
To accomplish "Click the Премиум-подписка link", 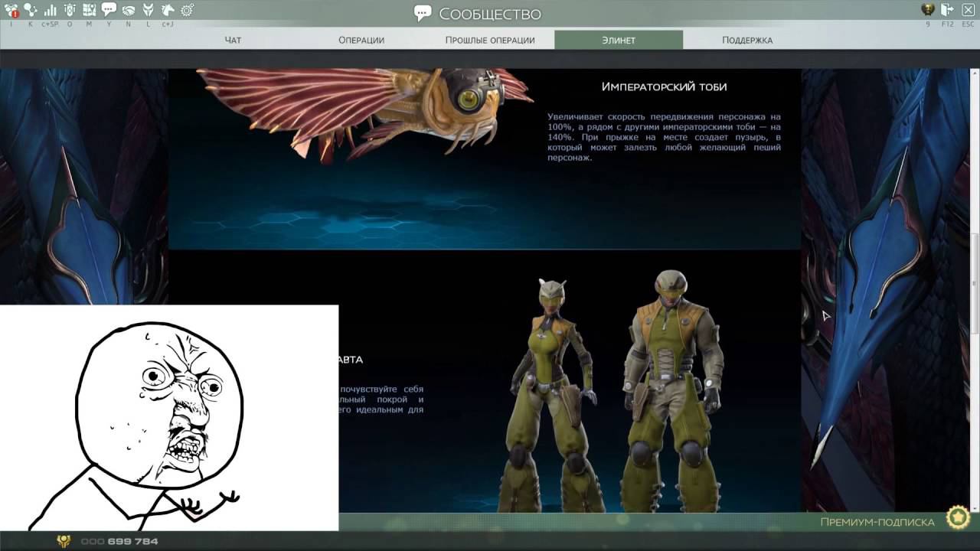I will 877,522.
